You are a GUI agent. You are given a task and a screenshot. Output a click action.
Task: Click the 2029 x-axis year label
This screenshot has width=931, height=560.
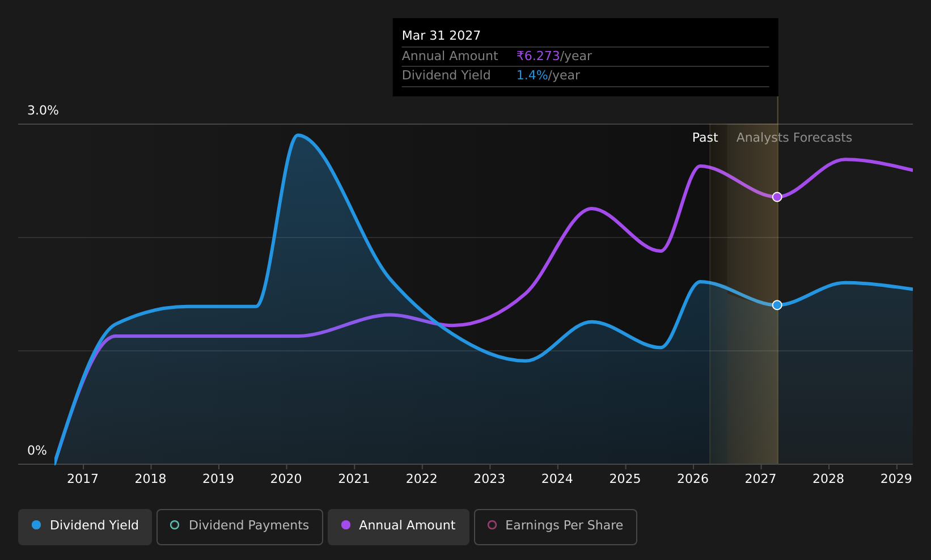click(896, 479)
